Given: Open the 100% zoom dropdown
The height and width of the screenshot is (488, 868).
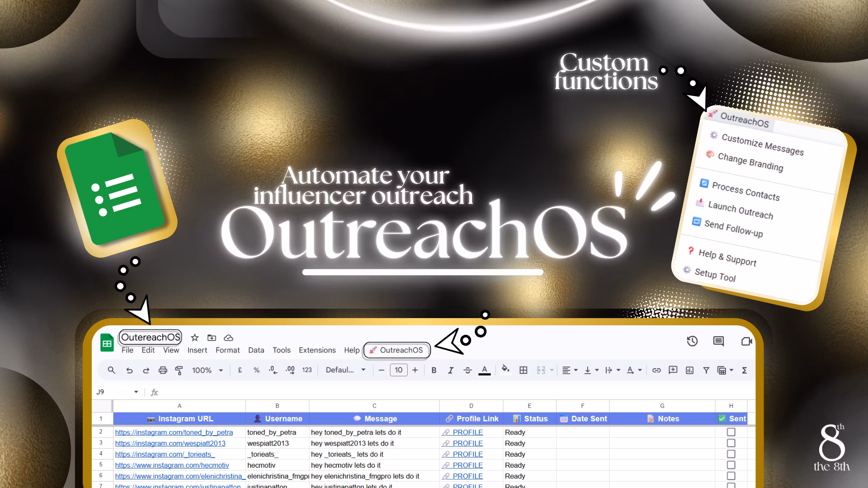Looking at the screenshot, I should pyautogui.click(x=208, y=371).
